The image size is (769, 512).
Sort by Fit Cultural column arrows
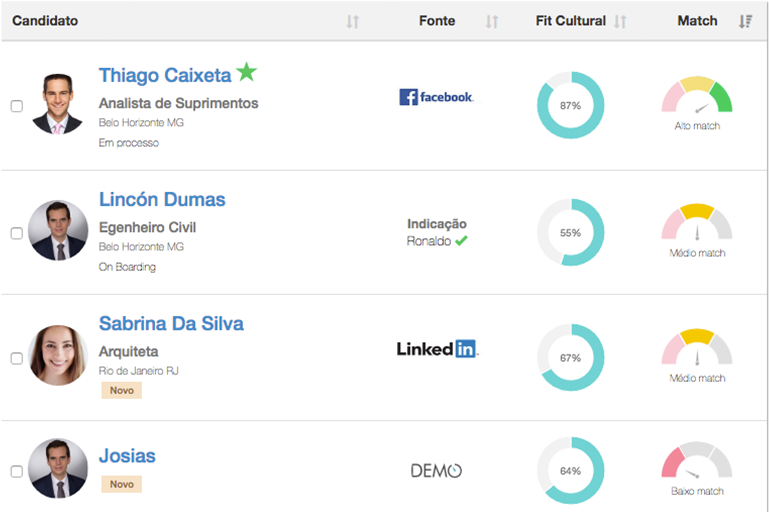(x=620, y=21)
